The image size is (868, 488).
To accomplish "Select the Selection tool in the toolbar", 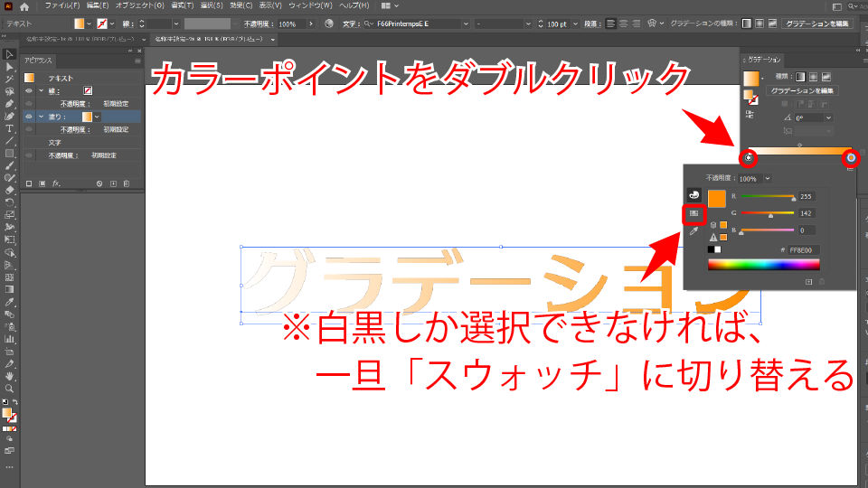I will pyautogui.click(x=9, y=54).
